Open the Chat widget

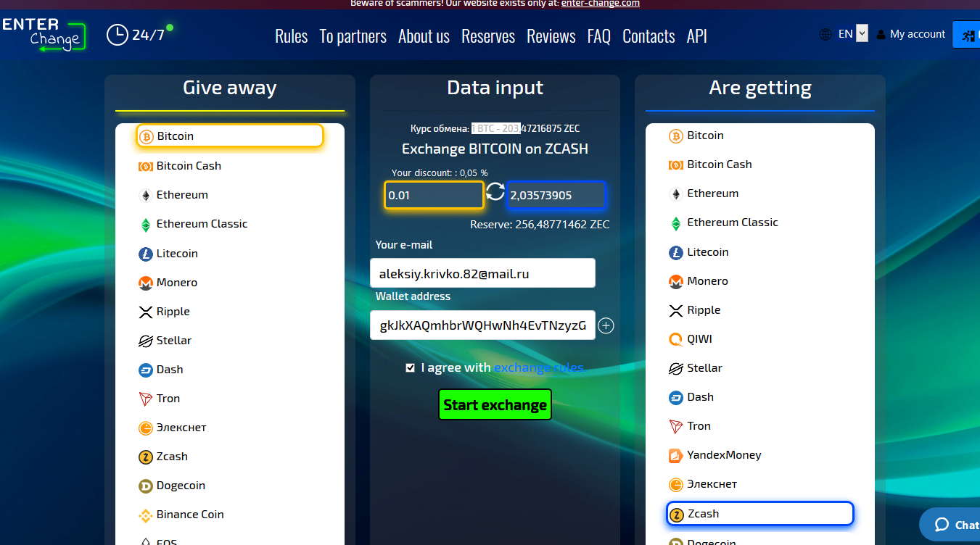[x=952, y=524]
